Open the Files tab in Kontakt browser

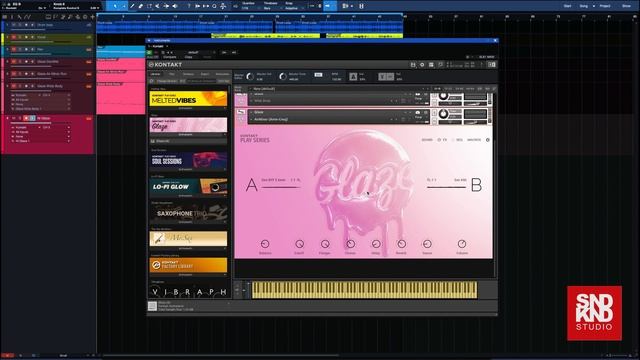[x=172, y=74]
